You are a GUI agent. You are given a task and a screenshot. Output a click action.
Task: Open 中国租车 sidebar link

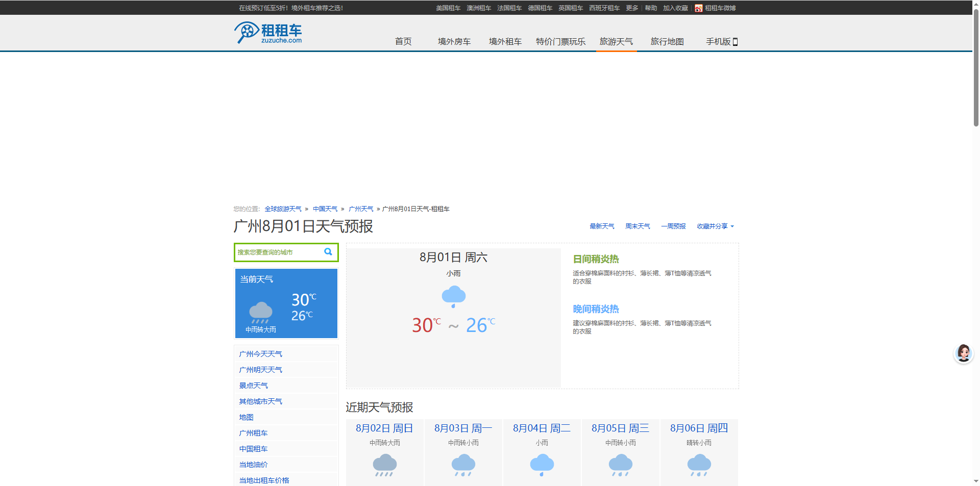(253, 449)
